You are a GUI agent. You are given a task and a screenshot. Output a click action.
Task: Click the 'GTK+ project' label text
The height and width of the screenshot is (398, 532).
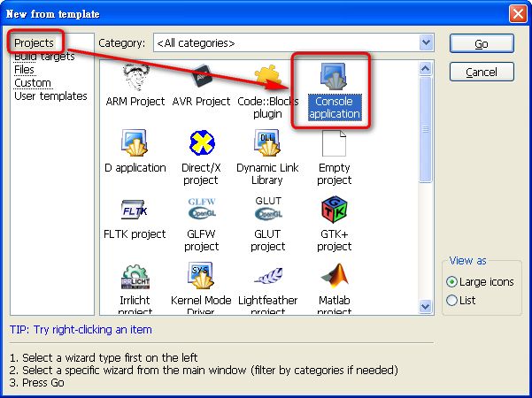tap(335, 240)
